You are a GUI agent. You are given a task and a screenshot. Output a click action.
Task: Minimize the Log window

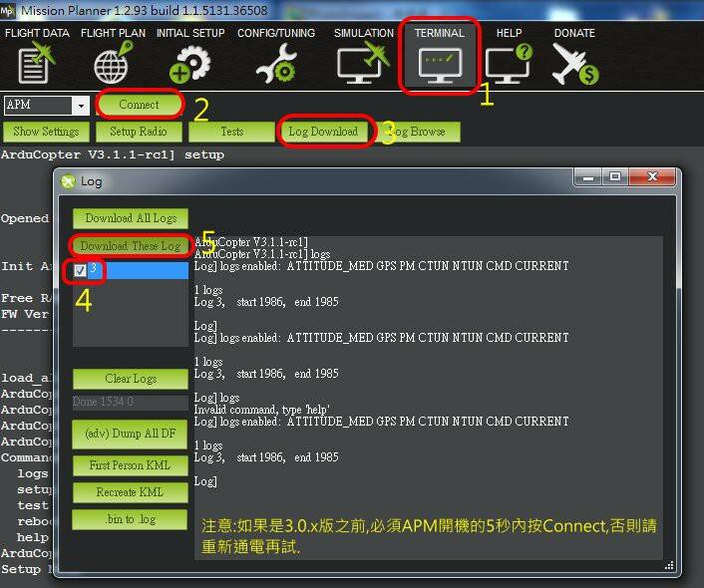[x=588, y=176]
